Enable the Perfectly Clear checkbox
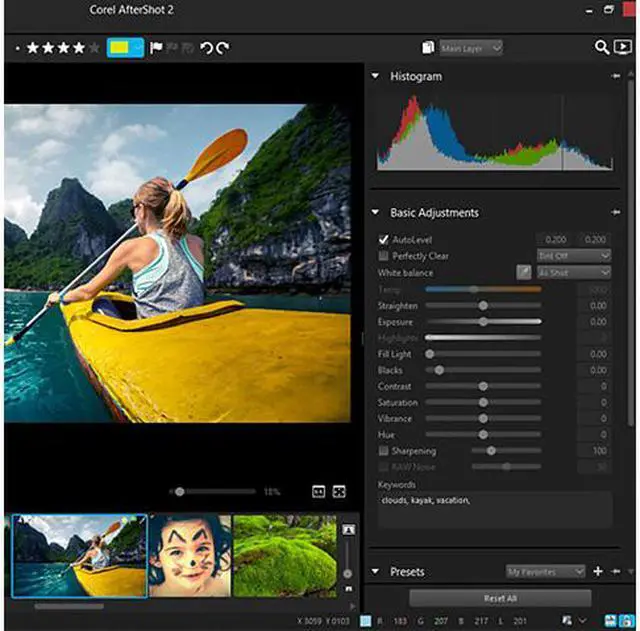This screenshot has width=640, height=631. click(x=384, y=256)
